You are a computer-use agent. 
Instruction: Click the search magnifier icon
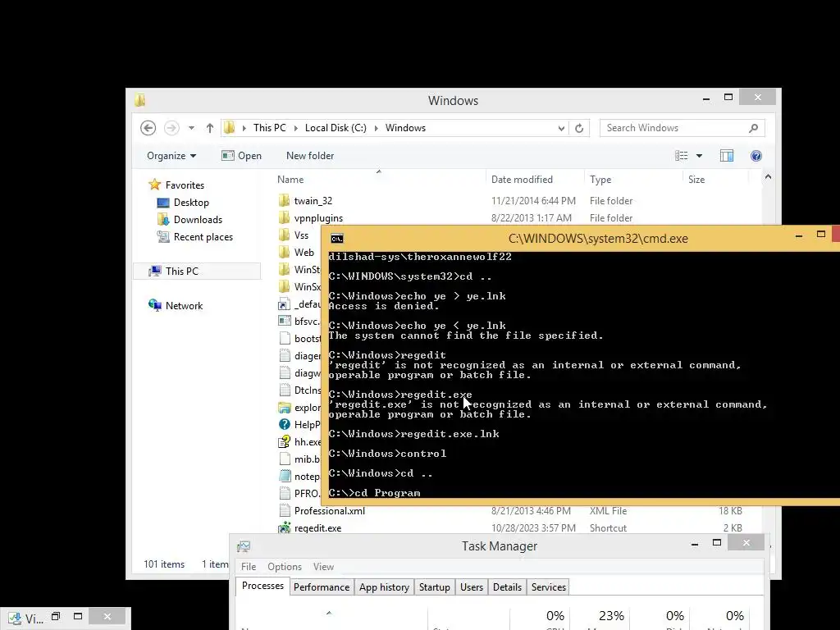(753, 128)
